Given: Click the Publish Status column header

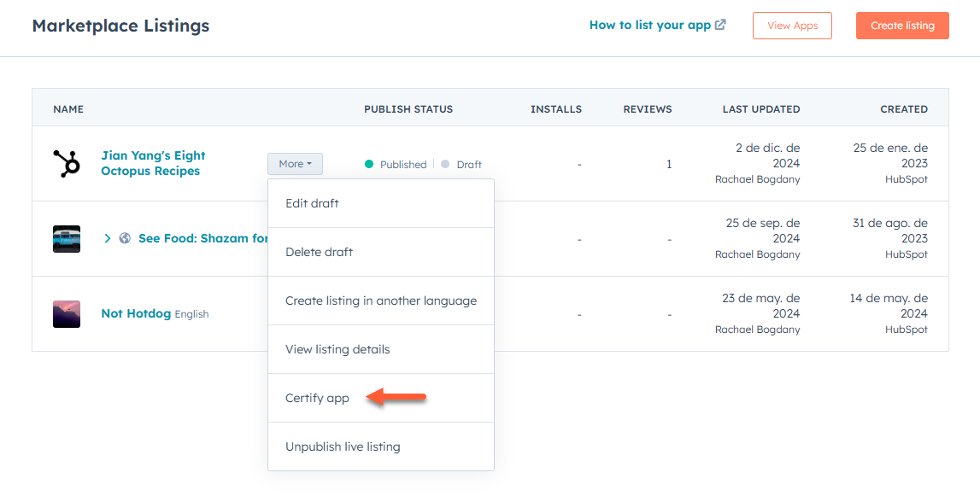Looking at the screenshot, I should click(x=408, y=109).
